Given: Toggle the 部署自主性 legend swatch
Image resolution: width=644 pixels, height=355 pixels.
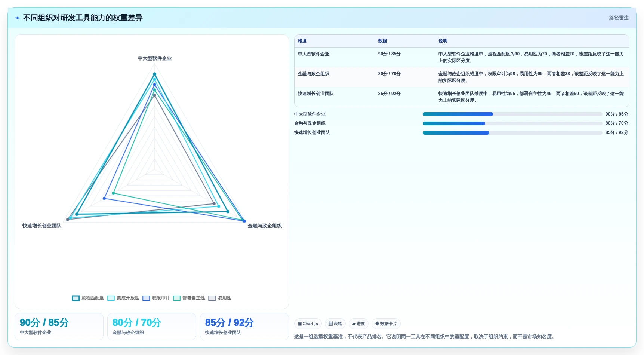Looking at the screenshot, I should point(177,298).
